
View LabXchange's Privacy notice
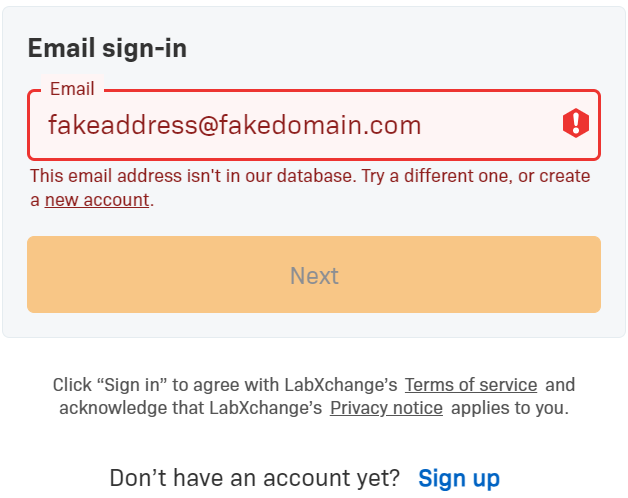(386, 408)
